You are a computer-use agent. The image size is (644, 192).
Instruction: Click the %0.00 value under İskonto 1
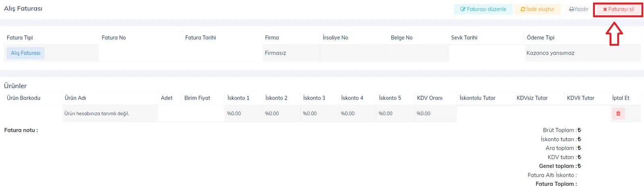[x=234, y=114]
